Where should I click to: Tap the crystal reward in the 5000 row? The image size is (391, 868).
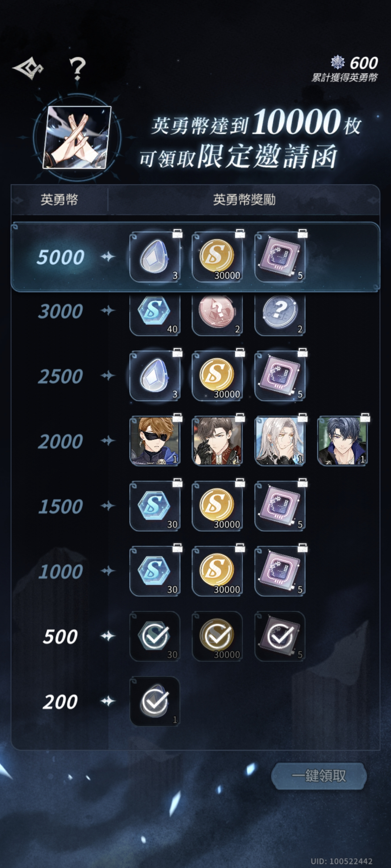tap(155, 257)
